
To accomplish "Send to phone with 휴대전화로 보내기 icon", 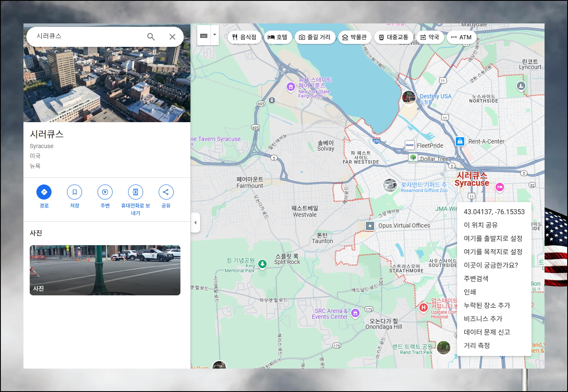I will 136,192.
